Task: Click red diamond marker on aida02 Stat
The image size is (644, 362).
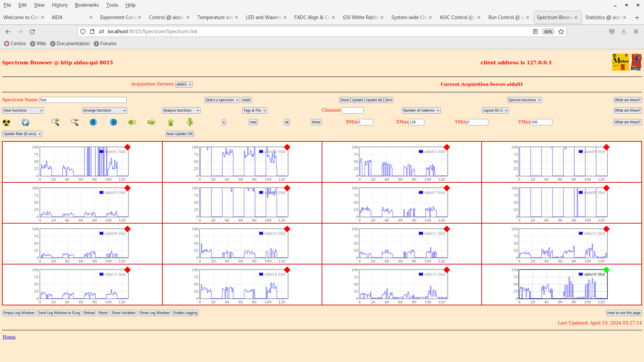Action: point(287,147)
